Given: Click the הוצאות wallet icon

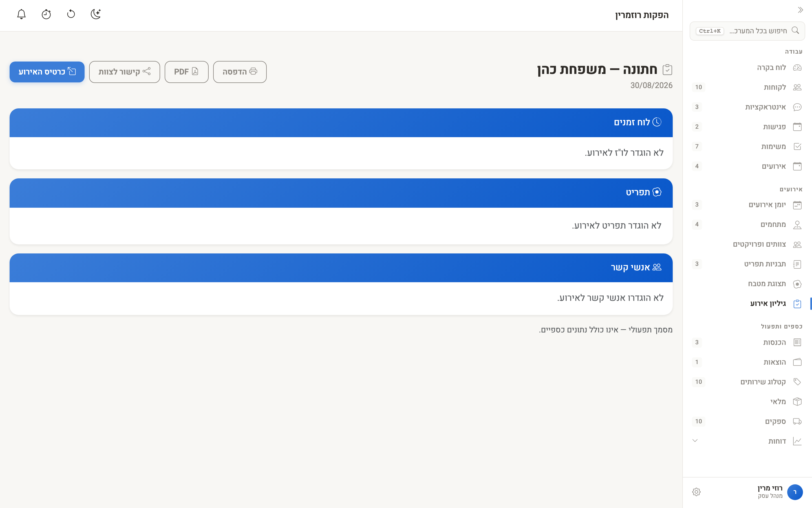Looking at the screenshot, I should pos(797,362).
